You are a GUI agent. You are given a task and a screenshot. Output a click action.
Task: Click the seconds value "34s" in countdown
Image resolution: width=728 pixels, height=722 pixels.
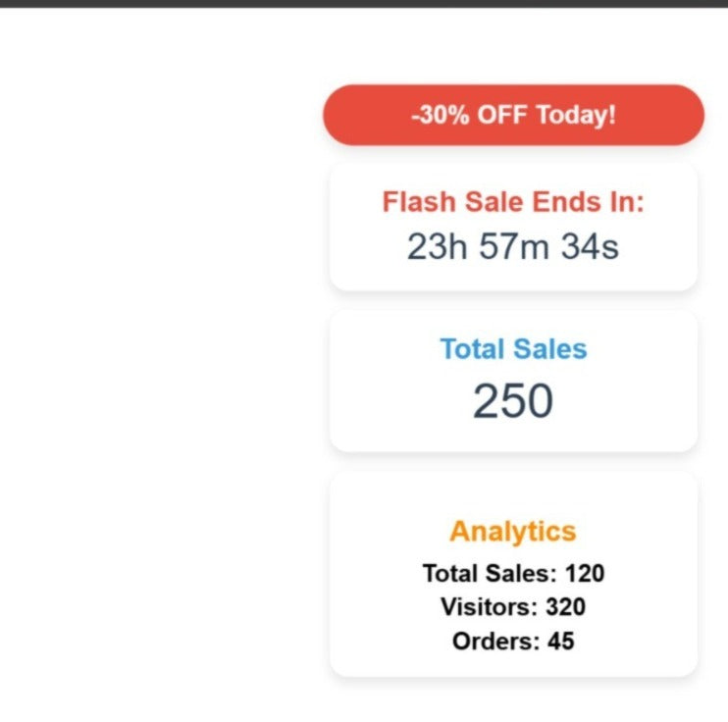[590, 247]
